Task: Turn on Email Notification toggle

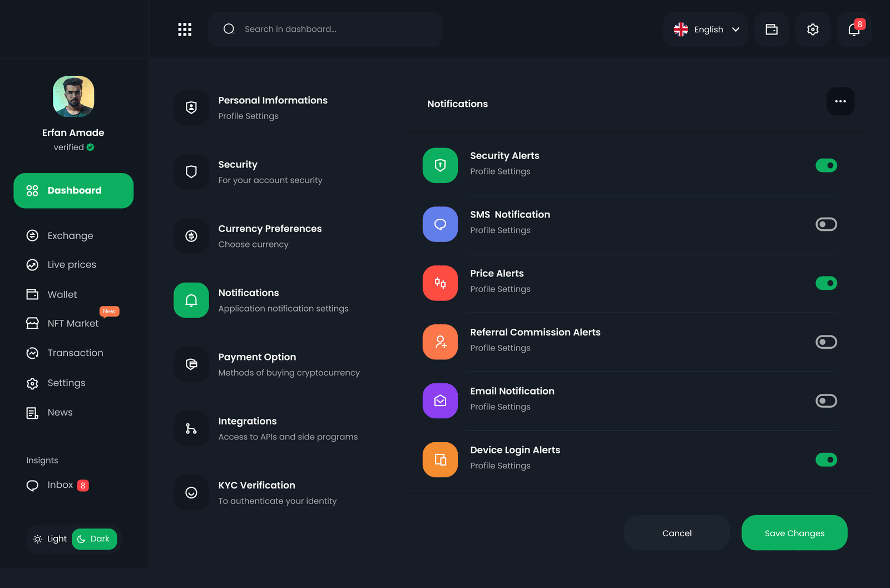Action: [x=826, y=401]
